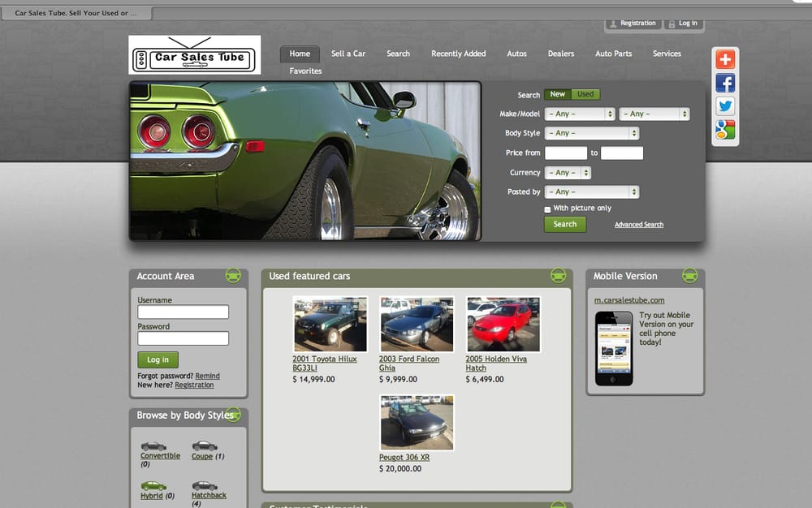Enable the With picture only checkbox
This screenshot has width=812, height=508.
547,209
